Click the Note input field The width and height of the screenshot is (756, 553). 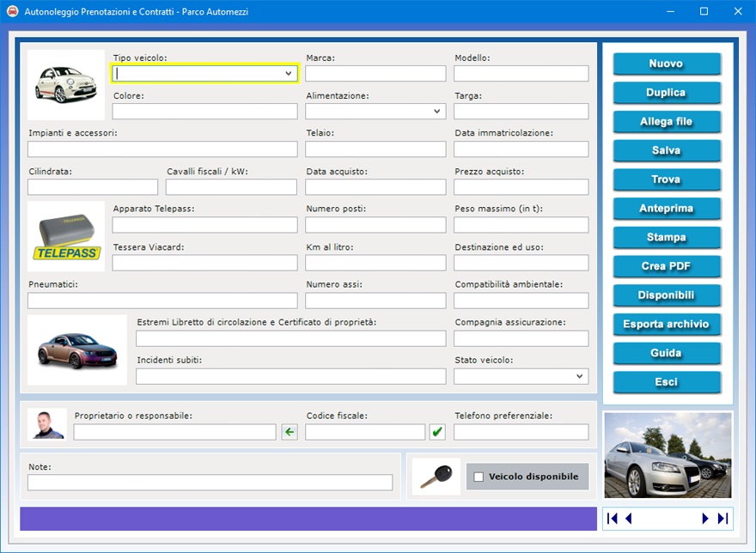(x=210, y=483)
